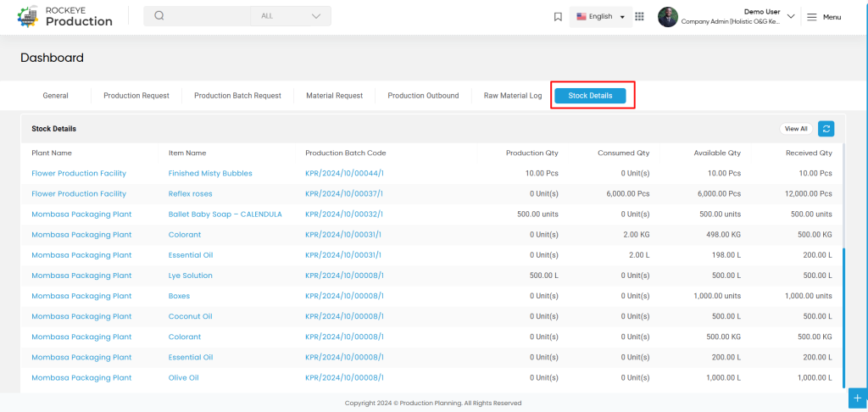The width and height of the screenshot is (868, 412).
Task: Click the 2.00 KG consumed value
Action: [x=637, y=235]
